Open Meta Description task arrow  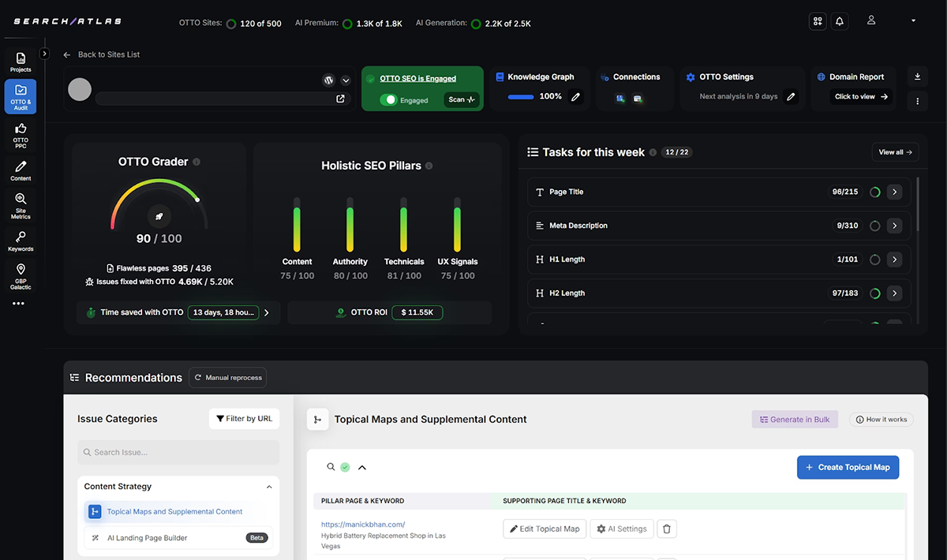(x=894, y=226)
